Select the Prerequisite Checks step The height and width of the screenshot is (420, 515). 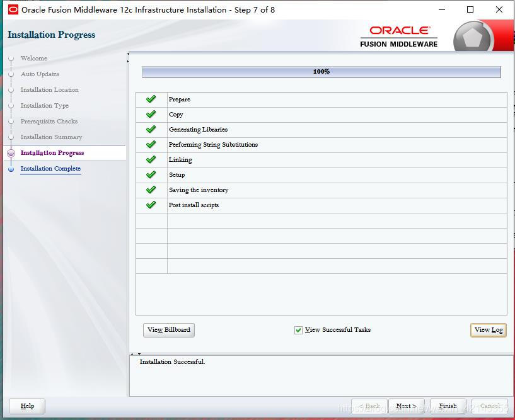click(x=49, y=122)
